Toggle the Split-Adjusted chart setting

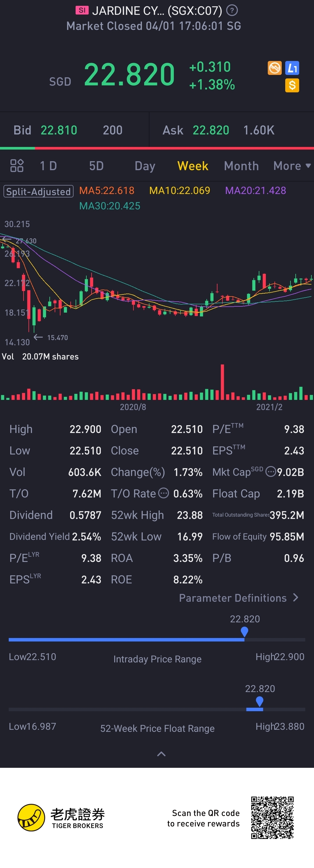point(38,191)
